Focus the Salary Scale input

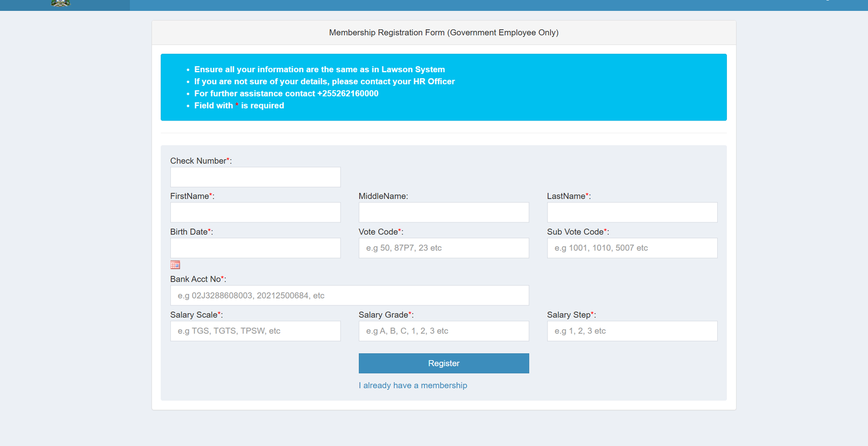click(255, 331)
